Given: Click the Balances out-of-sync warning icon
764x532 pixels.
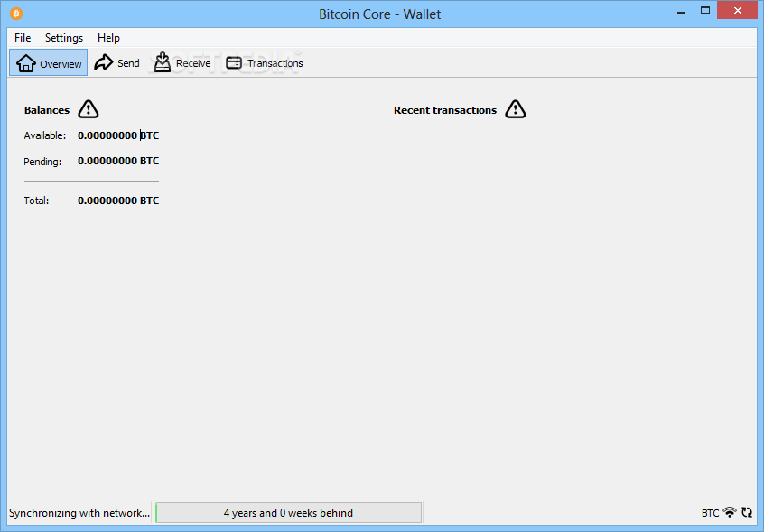Looking at the screenshot, I should (89, 109).
